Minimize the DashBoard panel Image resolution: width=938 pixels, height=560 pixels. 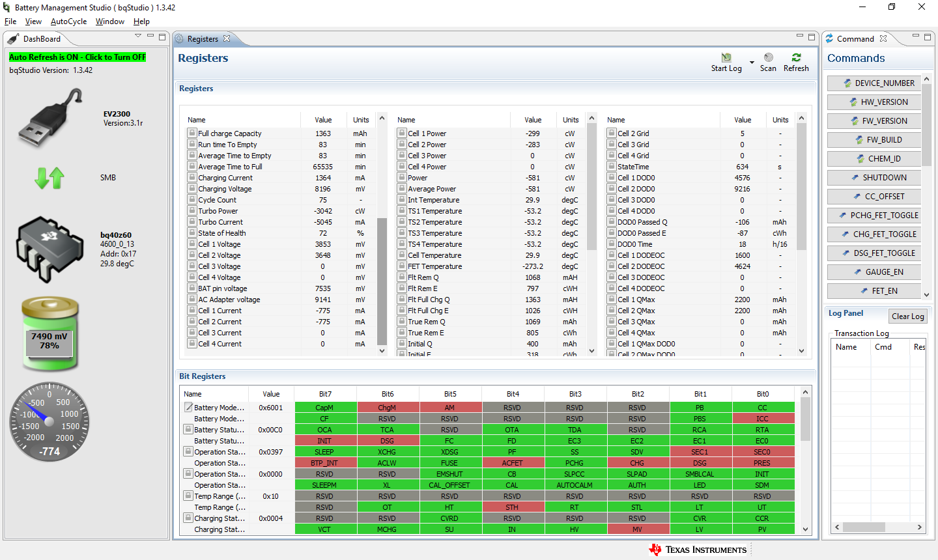point(150,36)
